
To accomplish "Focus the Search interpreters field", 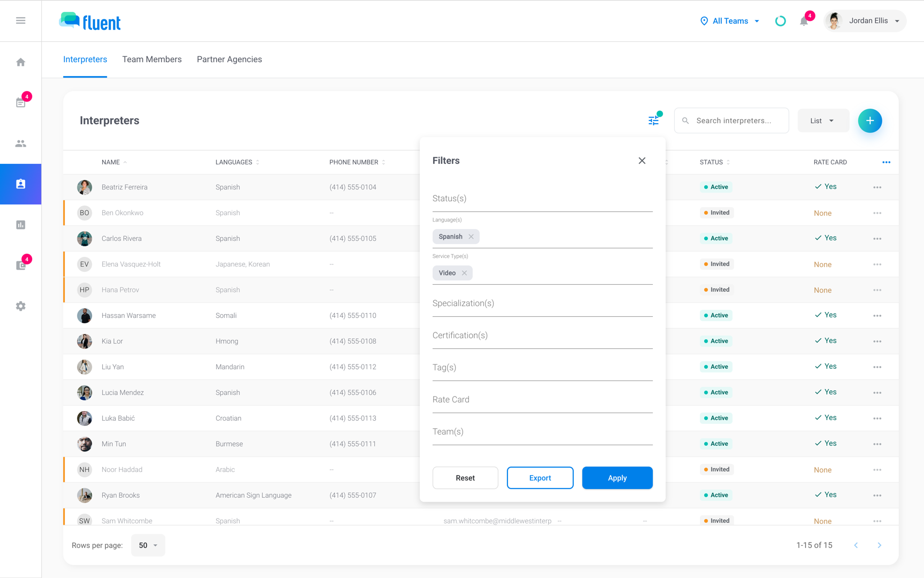I will (x=731, y=120).
